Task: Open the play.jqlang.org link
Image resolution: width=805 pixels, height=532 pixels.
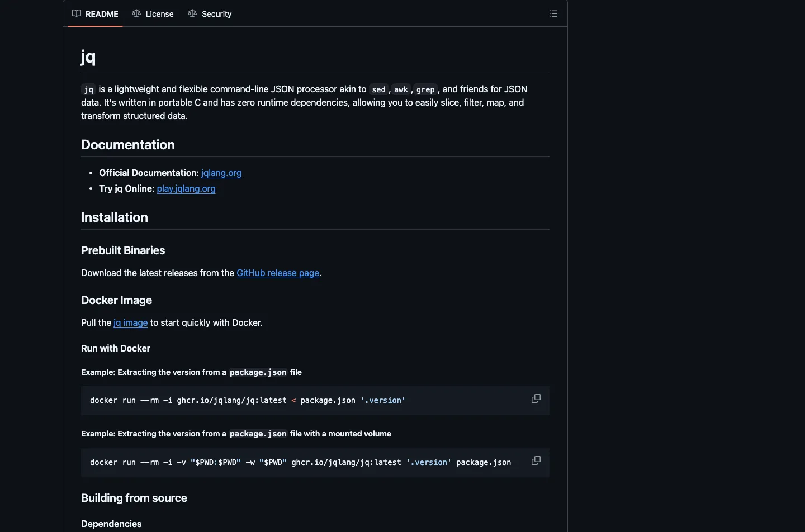Action: click(186, 188)
